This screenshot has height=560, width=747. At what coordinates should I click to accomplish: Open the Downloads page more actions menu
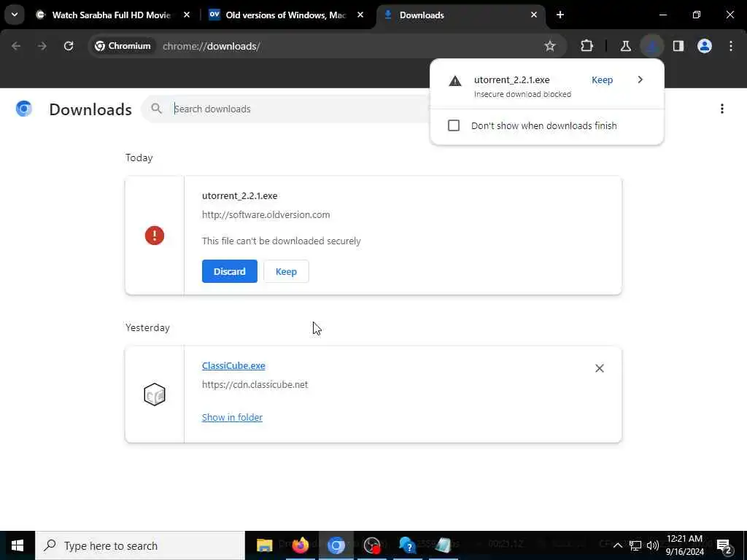[x=722, y=109]
